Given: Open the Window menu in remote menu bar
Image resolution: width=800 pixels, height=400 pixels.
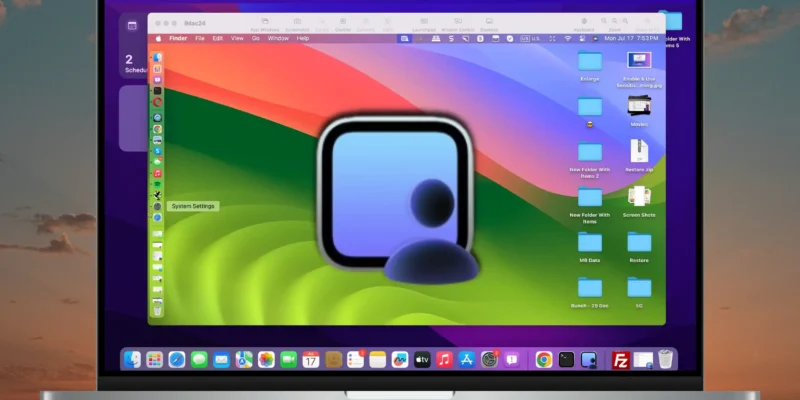Looking at the screenshot, I should coord(278,38).
